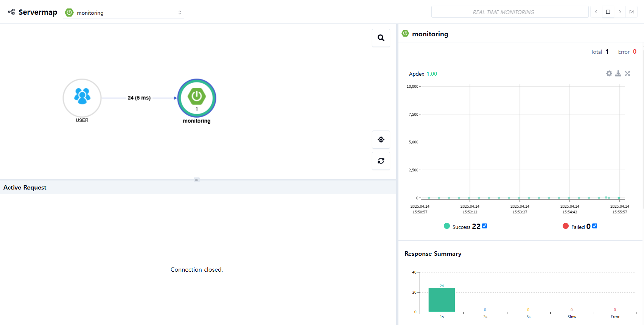Click the REAL TIME MONITORING field
Image resolution: width=644 pixels, height=325 pixels.
pos(510,12)
